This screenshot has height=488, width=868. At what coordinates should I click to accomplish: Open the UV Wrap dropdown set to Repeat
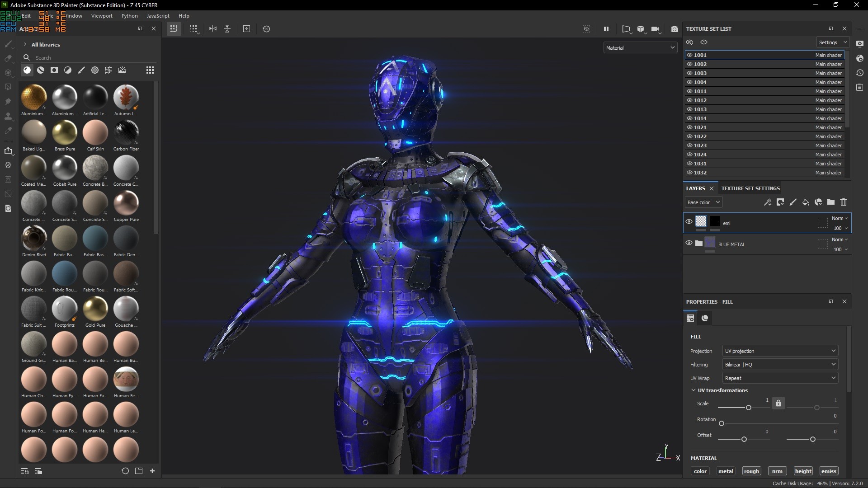(780, 378)
